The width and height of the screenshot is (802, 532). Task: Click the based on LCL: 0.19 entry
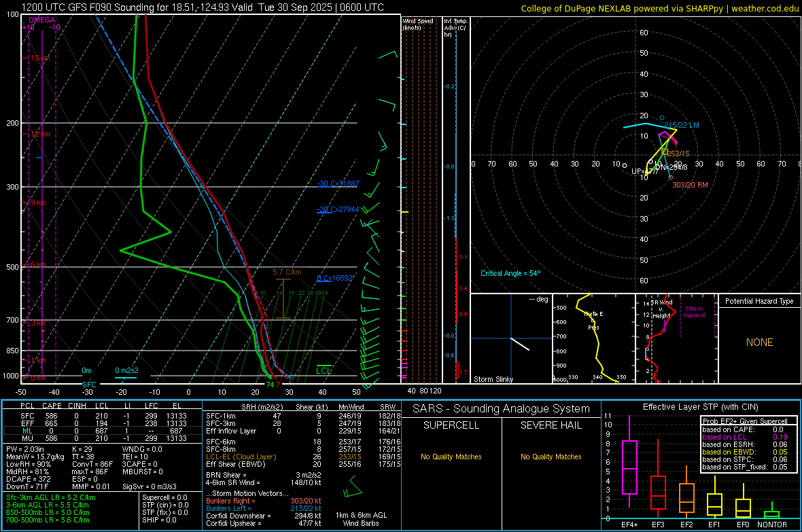coord(745,437)
